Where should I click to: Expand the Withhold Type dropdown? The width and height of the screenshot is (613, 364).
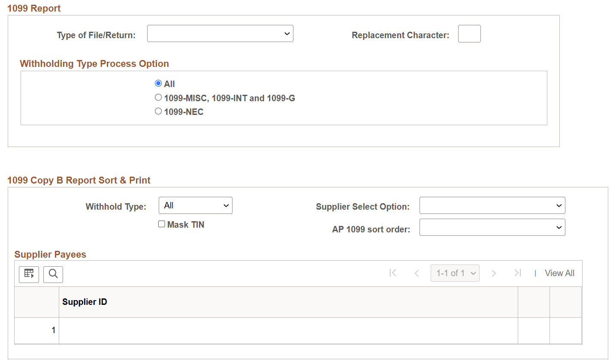point(196,206)
